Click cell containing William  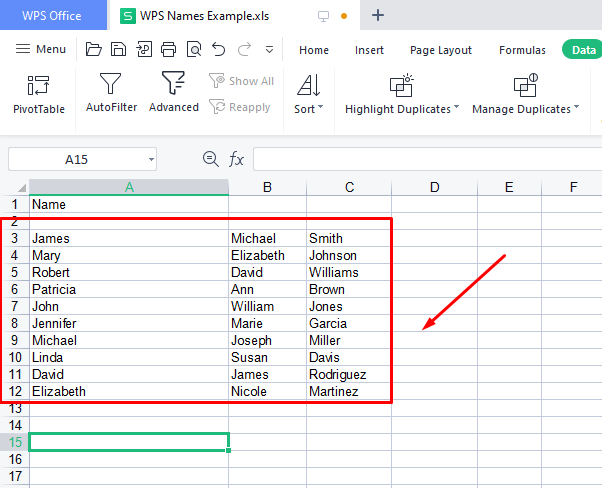268,306
